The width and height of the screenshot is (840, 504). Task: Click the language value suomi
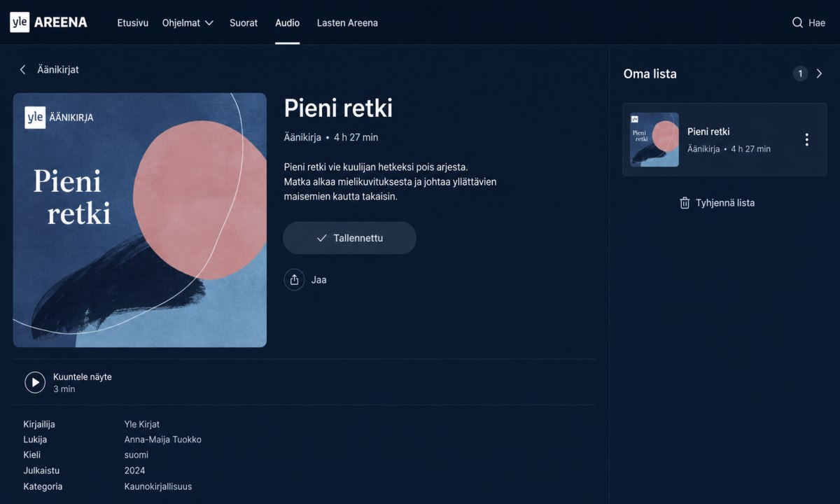click(x=136, y=455)
